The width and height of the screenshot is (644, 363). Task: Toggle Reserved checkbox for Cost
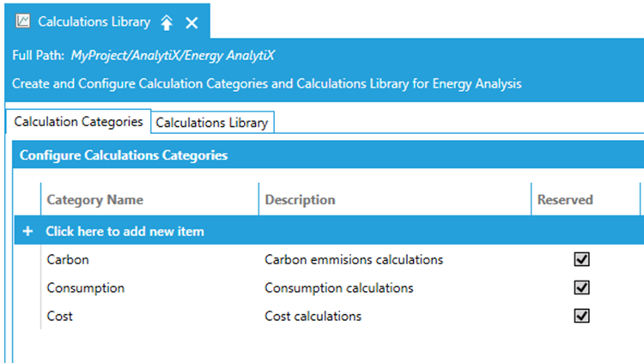(x=582, y=316)
